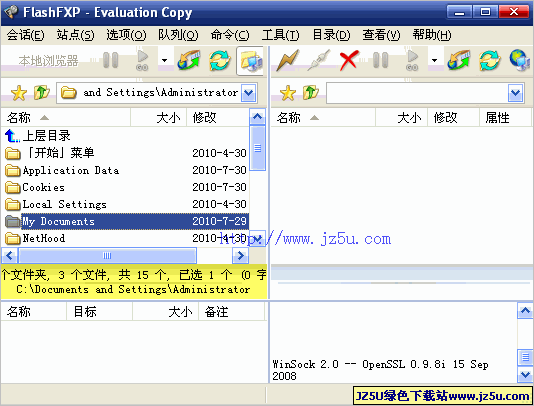The image size is (534, 406).
Task: Sort right pane by 名称 column
Action: pos(323,118)
